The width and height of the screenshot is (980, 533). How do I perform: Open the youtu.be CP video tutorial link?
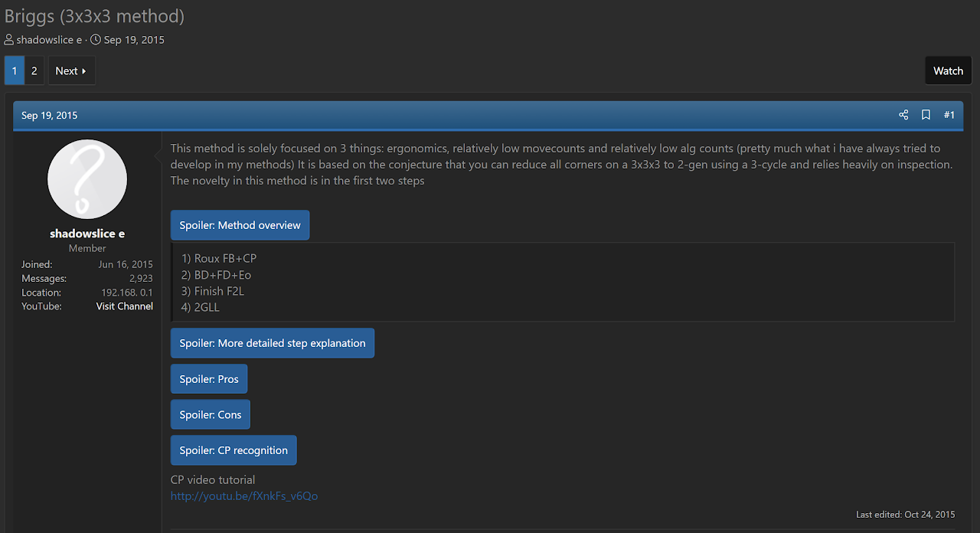[244, 495]
